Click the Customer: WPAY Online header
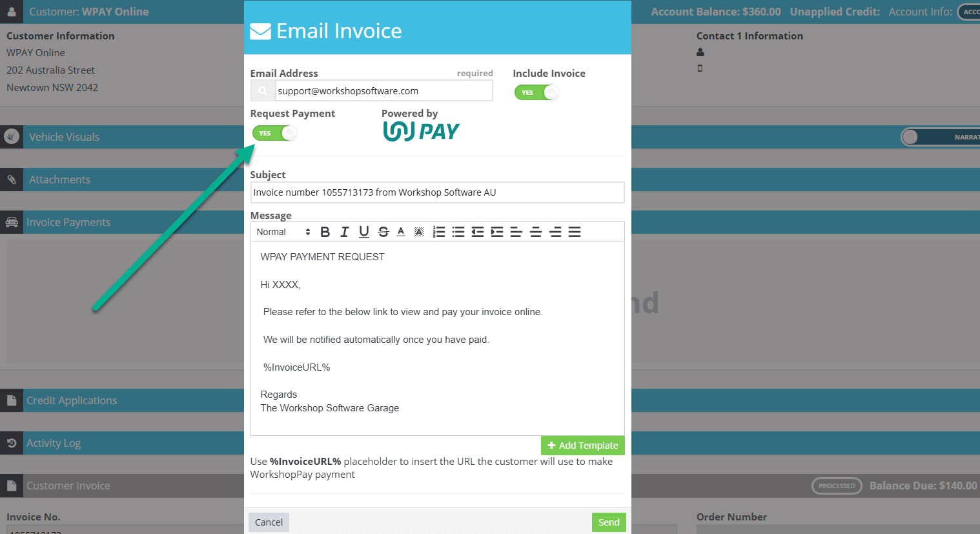The height and width of the screenshot is (534, 980). point(89,12)
